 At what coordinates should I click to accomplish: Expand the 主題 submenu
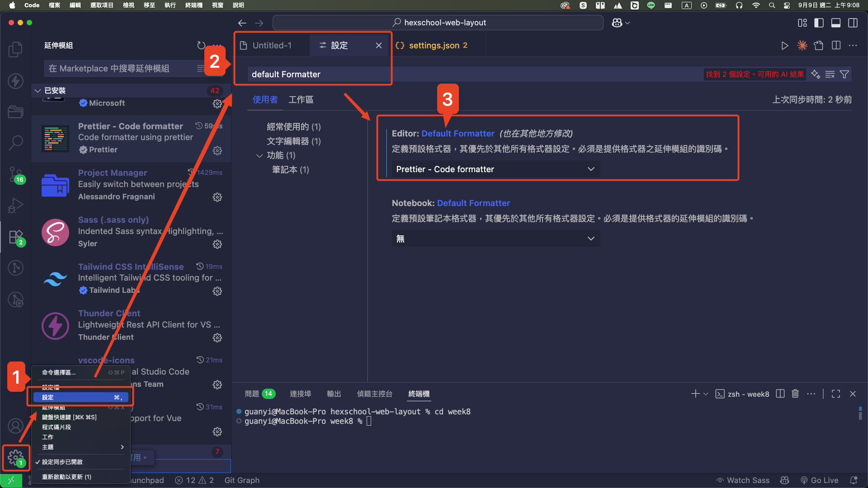[x=80, y=447]
